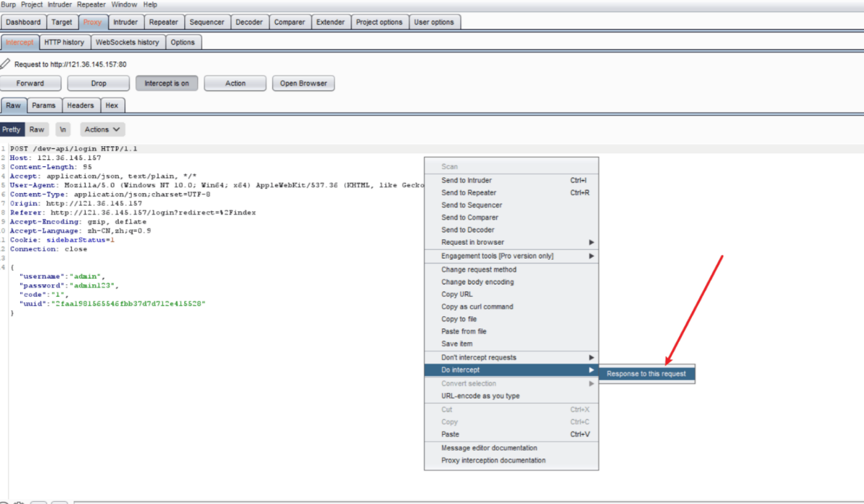Click the Drop button
Viewport: 864px width, 504px height.
pos(99,84)
